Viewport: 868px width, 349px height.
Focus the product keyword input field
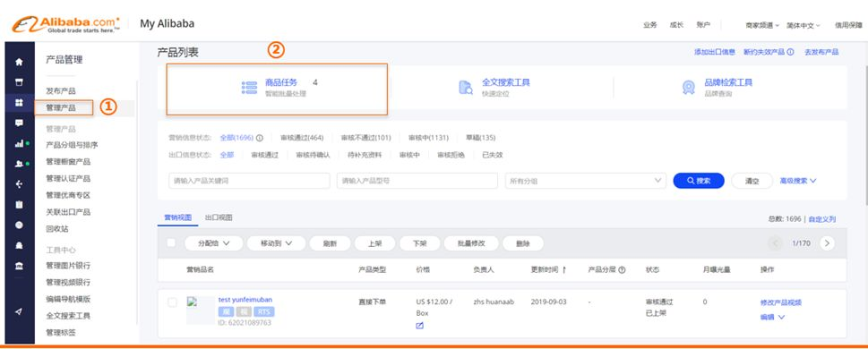[249, 181]
